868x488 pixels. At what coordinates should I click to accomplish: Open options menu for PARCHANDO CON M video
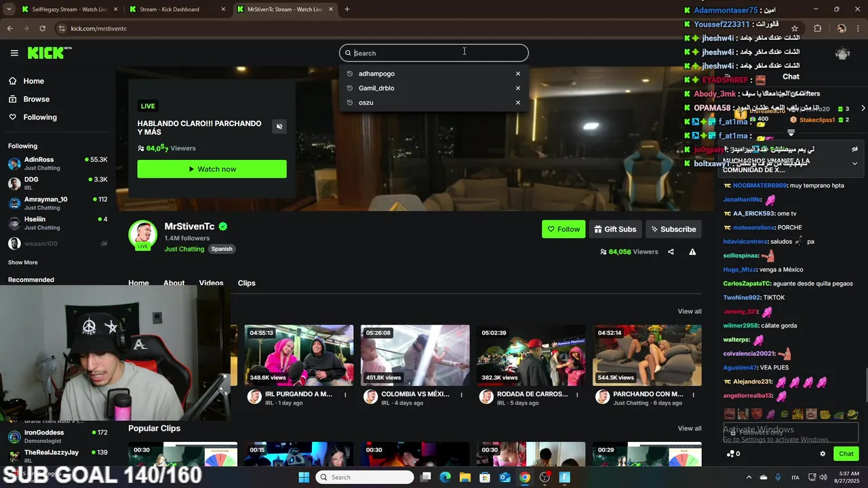(694, 394)
